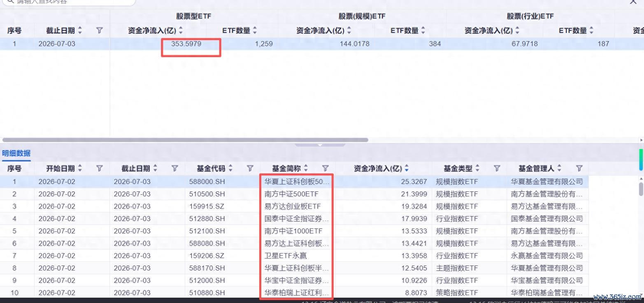This screenshot has width=644, height=303.
Task: Sort detail table 资金净流入(亿) column
Action: click(407, 168)
